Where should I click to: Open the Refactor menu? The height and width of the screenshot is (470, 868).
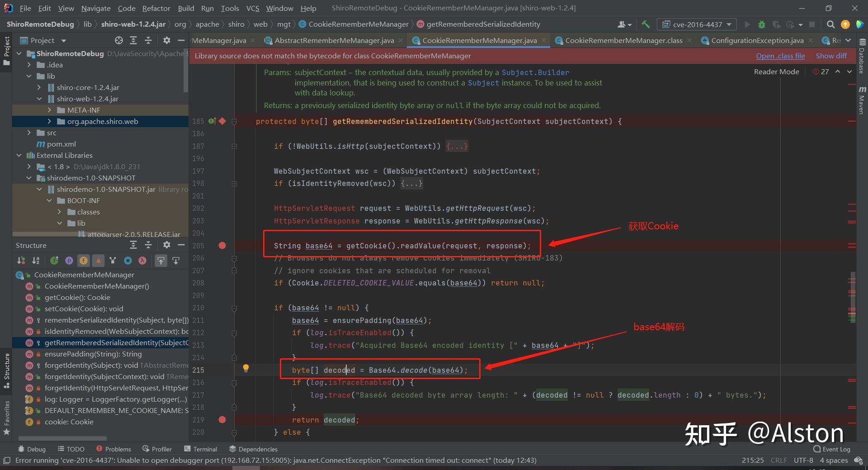click(x=156, y=8)
